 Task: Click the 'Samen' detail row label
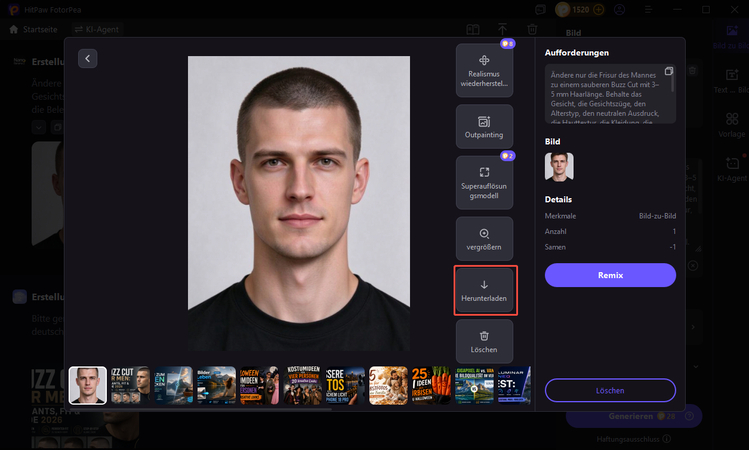pyautogui.click(x=555, y=247)
